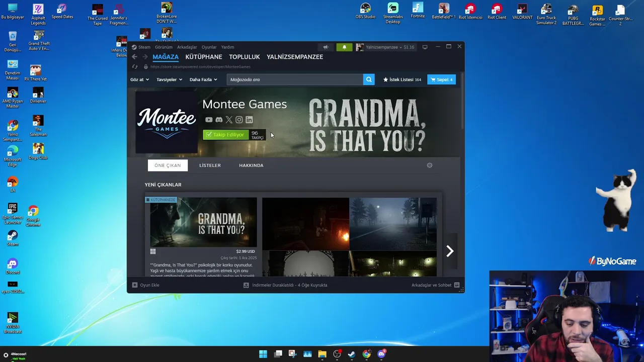Screen dimensions: 644x362
Task: Open the fireplace room screenshot thumbnail
Action: point(305,224)
